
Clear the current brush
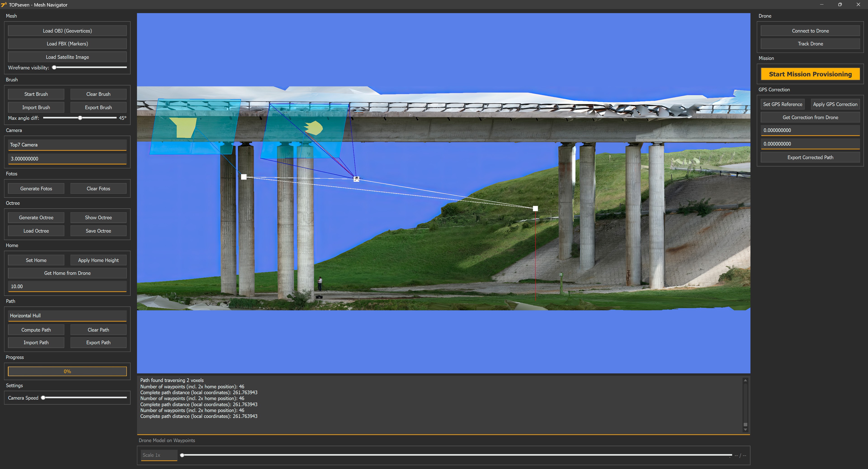tap(98, 94)
